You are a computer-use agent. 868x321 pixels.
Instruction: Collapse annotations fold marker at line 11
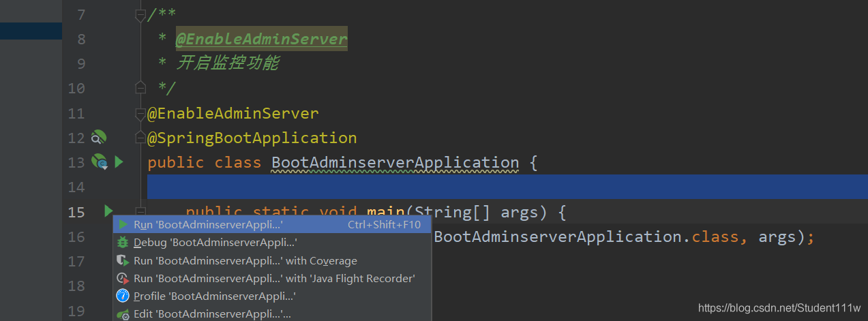(x=140, y=113)
